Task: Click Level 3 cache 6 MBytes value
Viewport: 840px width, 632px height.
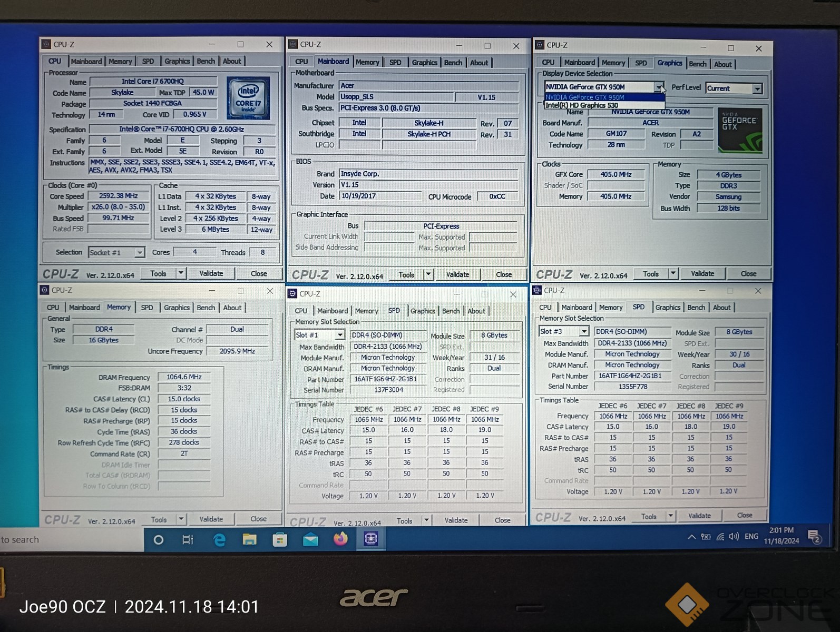Action: [215, 230]
